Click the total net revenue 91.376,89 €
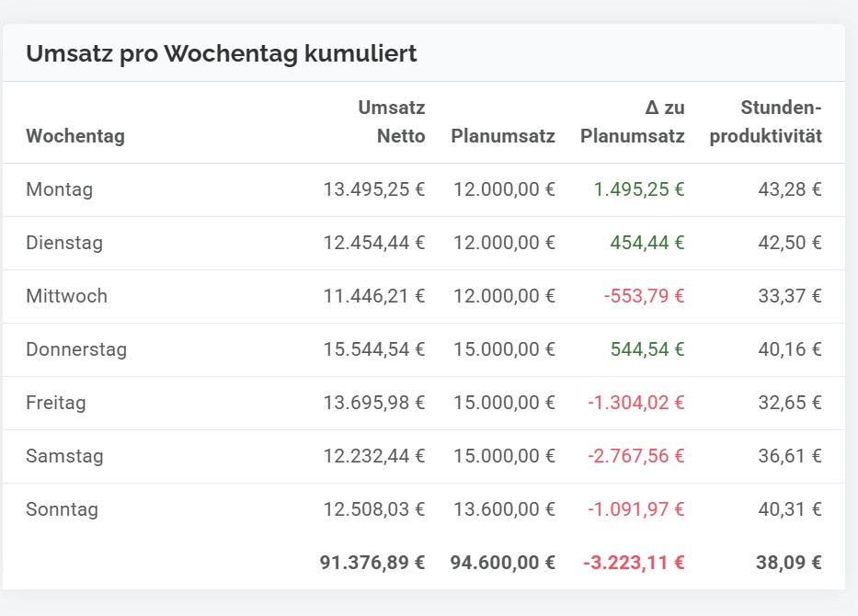 [372, 563]
